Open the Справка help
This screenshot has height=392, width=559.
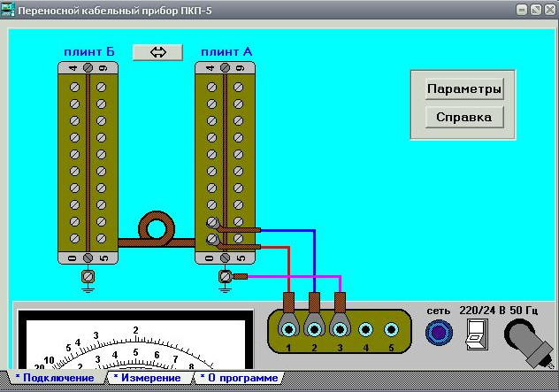coord(464,117)
